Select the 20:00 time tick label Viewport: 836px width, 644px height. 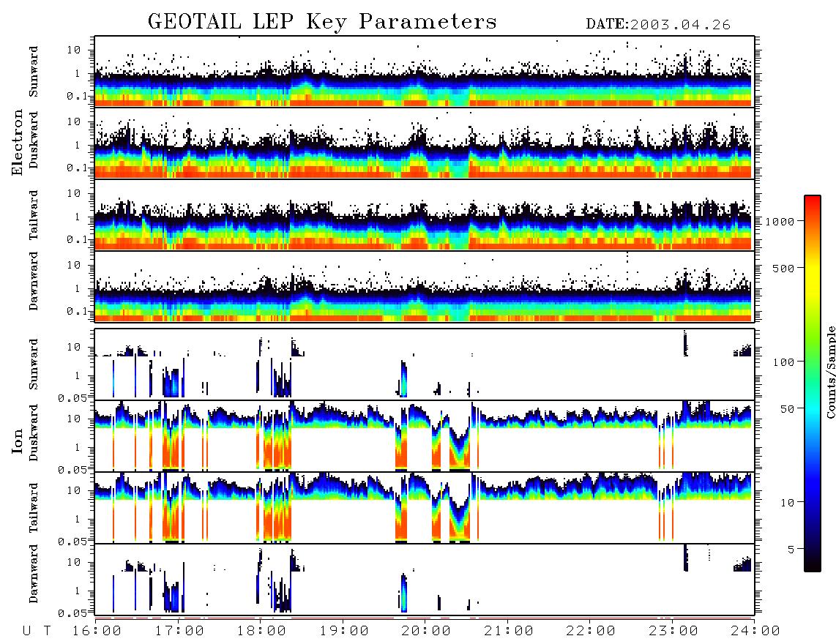tap(426, 632)
